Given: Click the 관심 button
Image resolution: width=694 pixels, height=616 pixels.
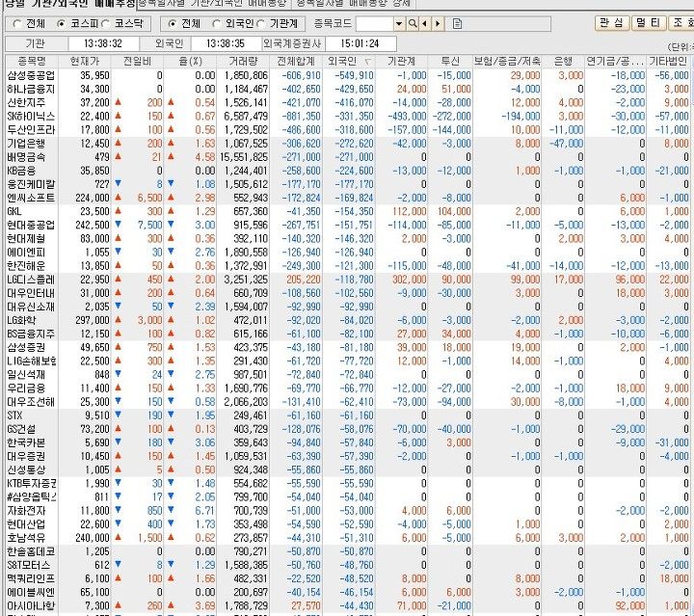Looking at the screenshot, I should pos(612,23).
